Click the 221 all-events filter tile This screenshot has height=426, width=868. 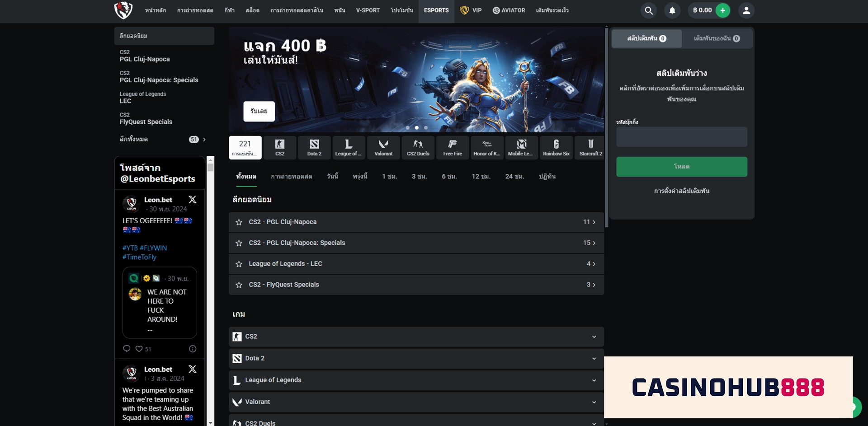(245, 147)
